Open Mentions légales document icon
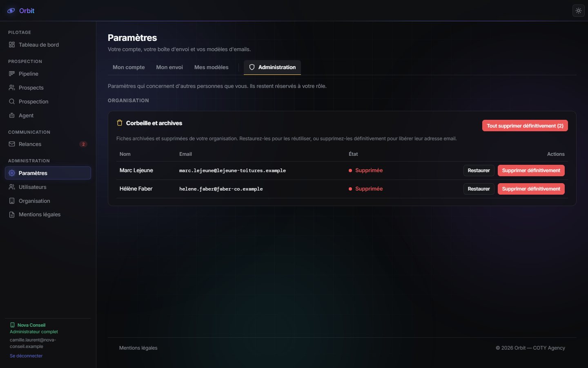 (12, 214)
